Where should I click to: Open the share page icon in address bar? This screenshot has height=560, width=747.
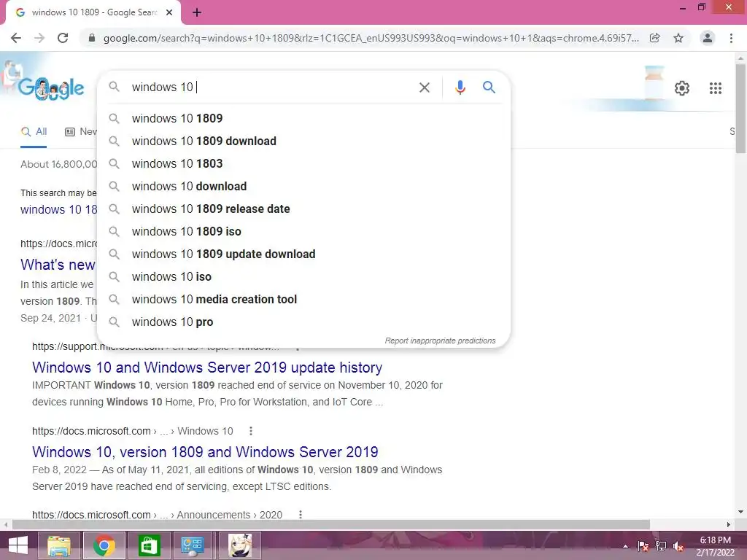coord(655,38)
